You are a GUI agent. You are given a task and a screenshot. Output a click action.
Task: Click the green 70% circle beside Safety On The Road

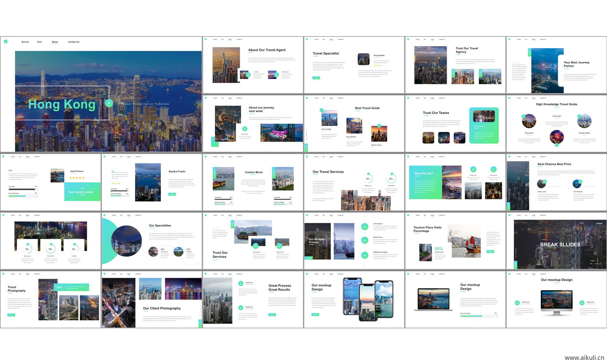point(365,255)
